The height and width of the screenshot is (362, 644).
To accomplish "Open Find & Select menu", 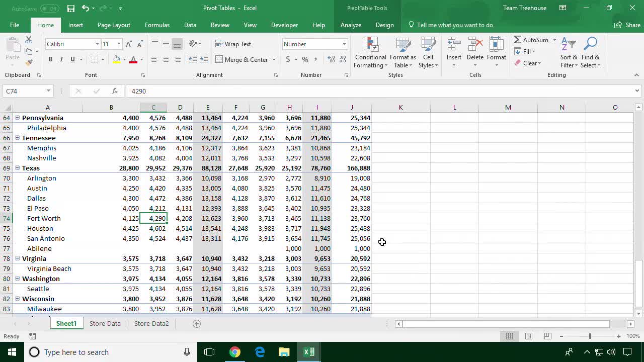I will tap(590, 53).
